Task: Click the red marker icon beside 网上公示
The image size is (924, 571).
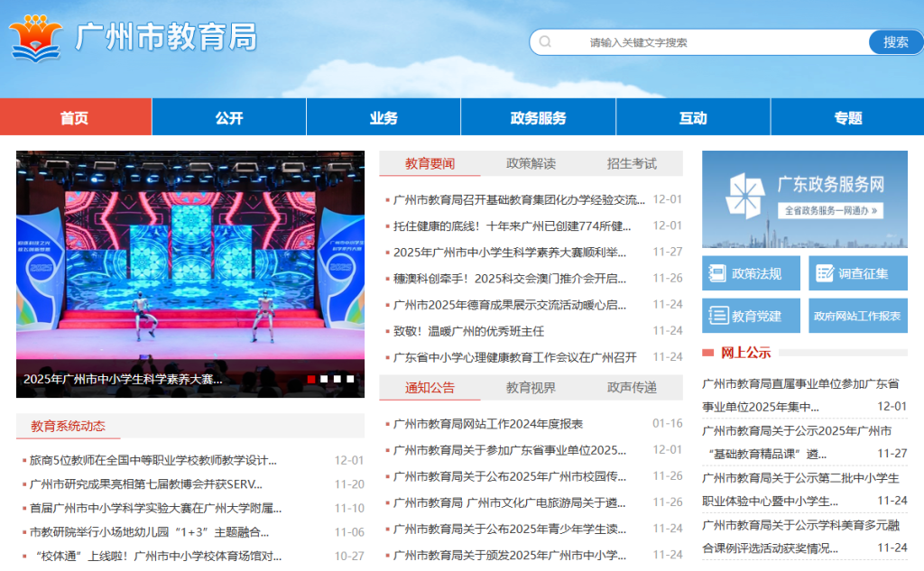Action: click(709, 351)
